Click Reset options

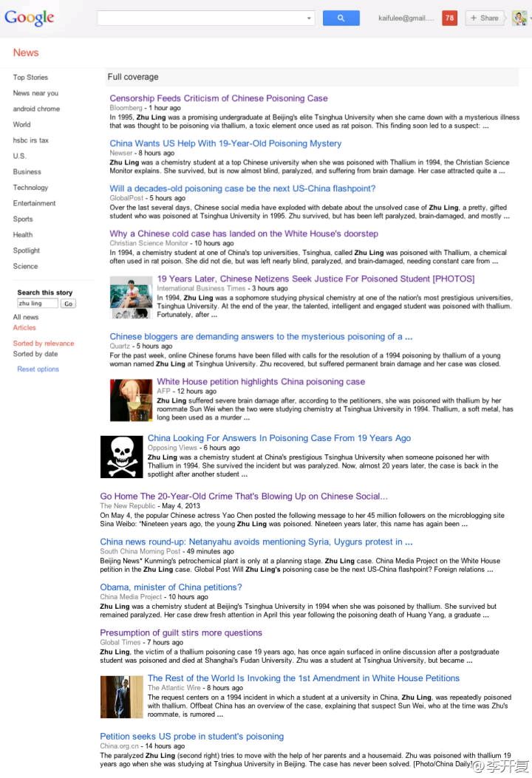click(38, 369)
